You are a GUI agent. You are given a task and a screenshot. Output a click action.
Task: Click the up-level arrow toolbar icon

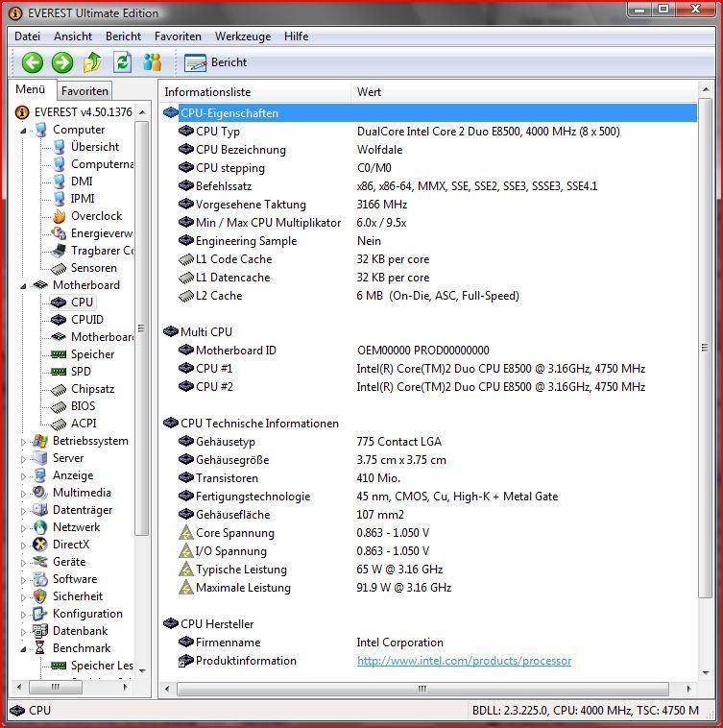[92, 62]
